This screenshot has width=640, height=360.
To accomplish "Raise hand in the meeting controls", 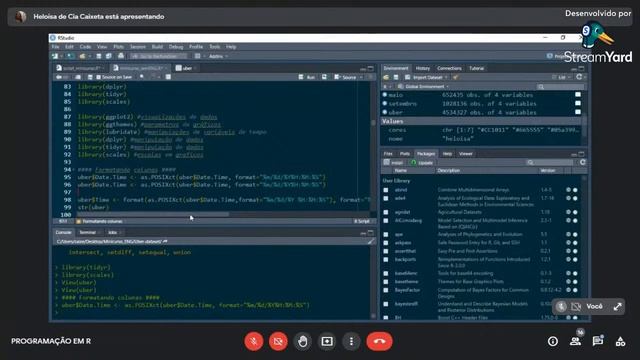I will click(302, 341).
